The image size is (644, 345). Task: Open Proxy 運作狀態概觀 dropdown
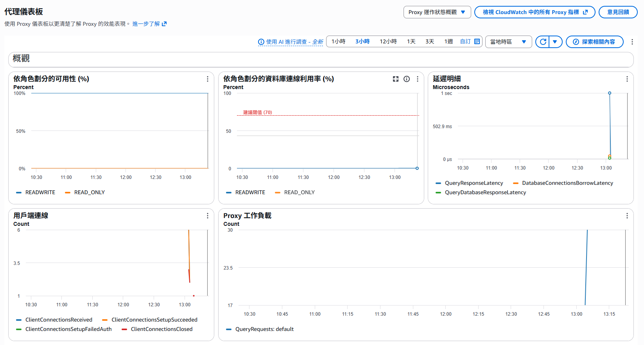pyautogui.click(x=437, y=12)
